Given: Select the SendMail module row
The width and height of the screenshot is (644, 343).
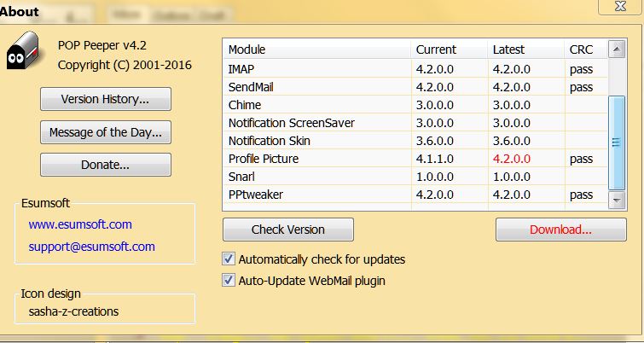Looking at the screenshot, I should (x=415, y=87).
